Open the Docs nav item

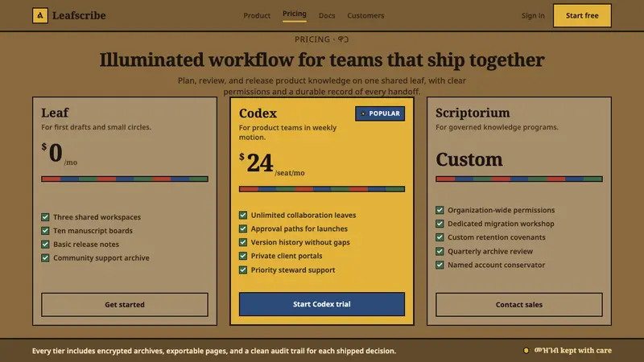pos(327,15)
